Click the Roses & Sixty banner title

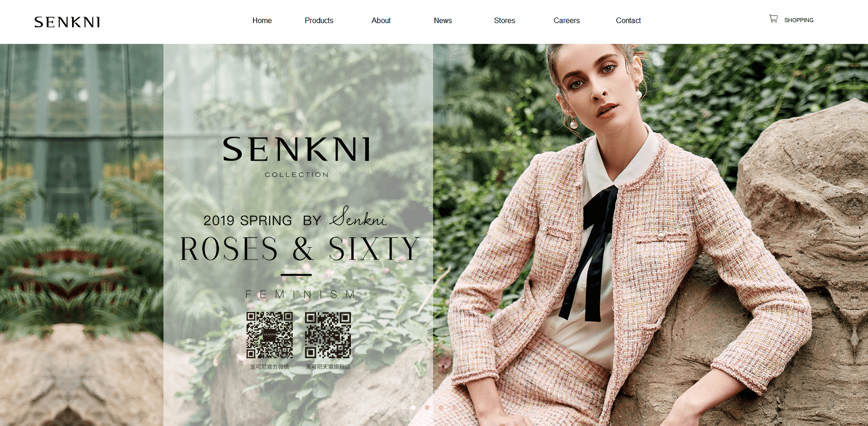click(299, 249)
